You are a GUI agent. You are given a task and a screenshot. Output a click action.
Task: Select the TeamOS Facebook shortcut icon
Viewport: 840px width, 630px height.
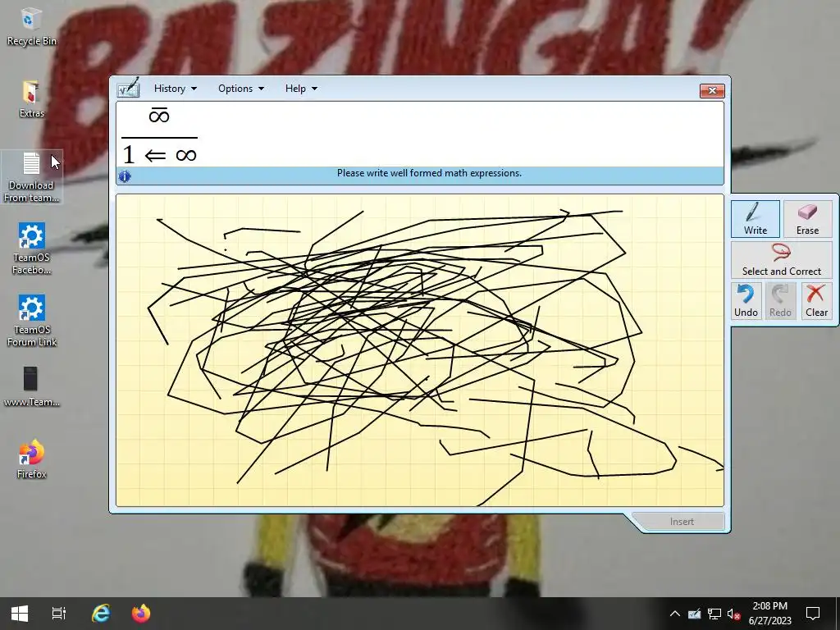point(31,249)
